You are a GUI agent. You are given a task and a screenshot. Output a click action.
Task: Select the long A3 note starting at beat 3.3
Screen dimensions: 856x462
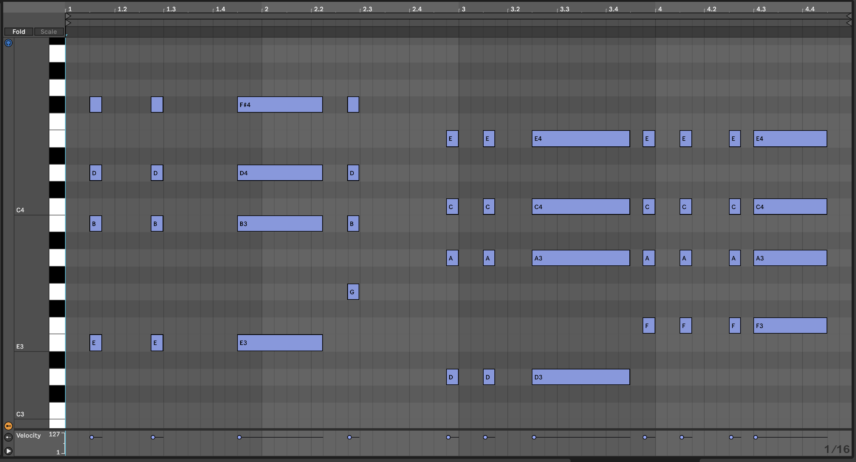pyautogui.click(x=581, y=258)
